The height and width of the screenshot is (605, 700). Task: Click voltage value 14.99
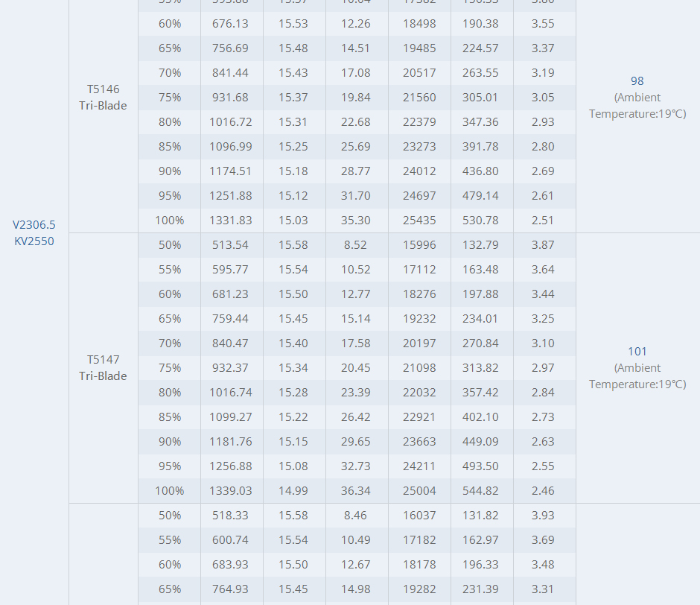point(293,490)
